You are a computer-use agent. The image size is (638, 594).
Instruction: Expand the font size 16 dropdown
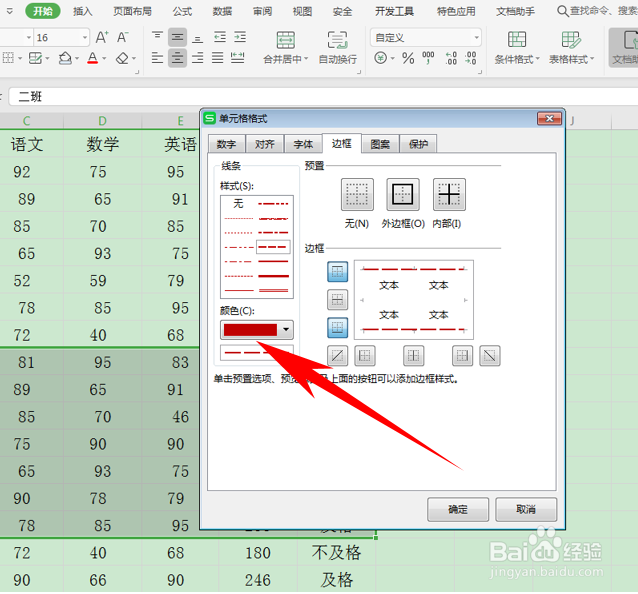click(x=85, y=38)
